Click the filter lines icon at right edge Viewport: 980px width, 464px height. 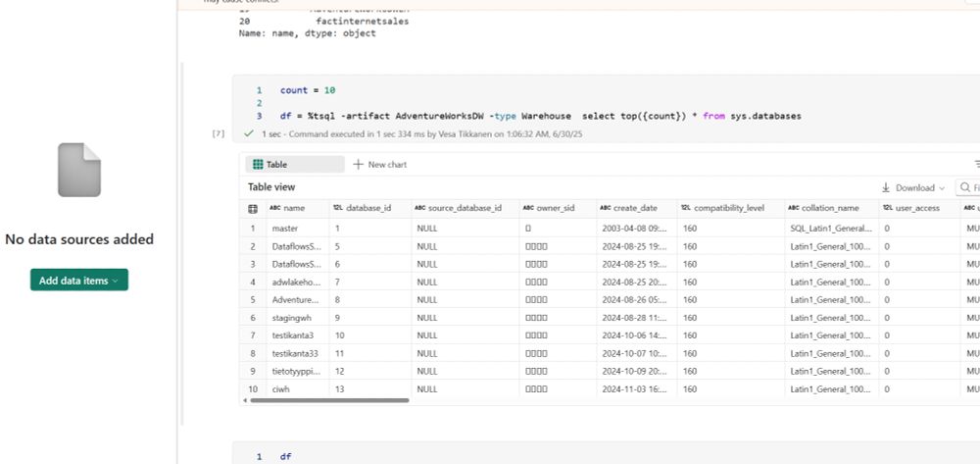click(977, 165)
